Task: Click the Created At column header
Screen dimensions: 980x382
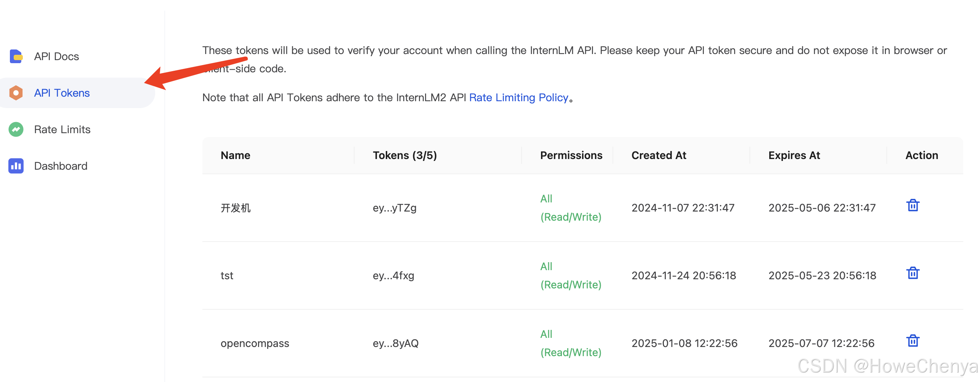Action: 659,155
